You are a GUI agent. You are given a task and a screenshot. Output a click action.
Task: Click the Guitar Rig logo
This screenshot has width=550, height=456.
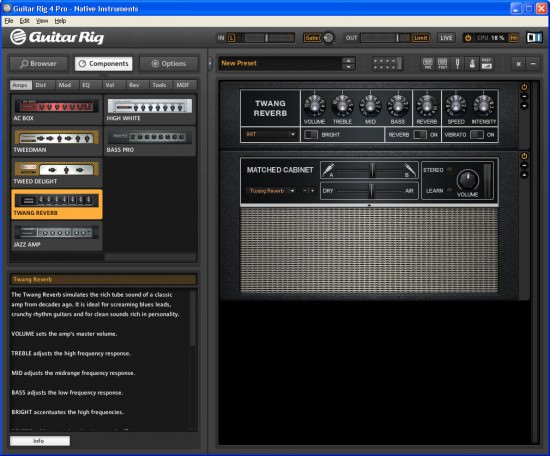click(x=57, y=37)
